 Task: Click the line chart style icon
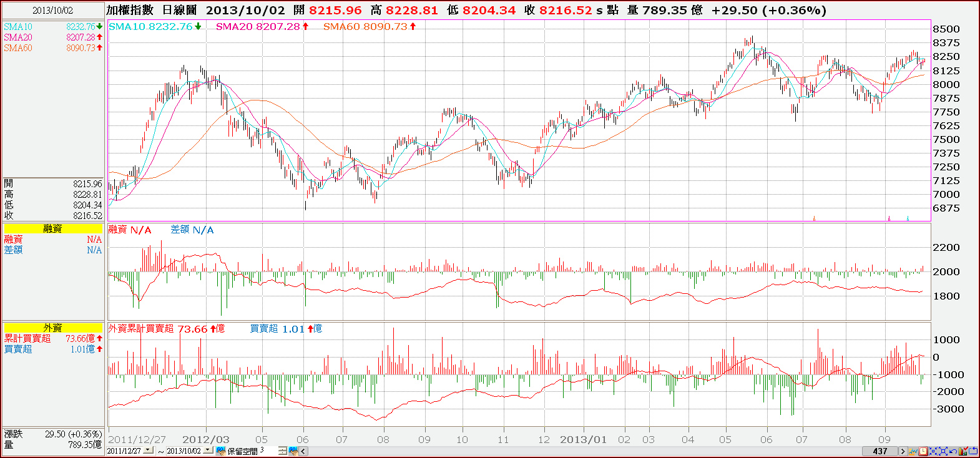point(913,451)
